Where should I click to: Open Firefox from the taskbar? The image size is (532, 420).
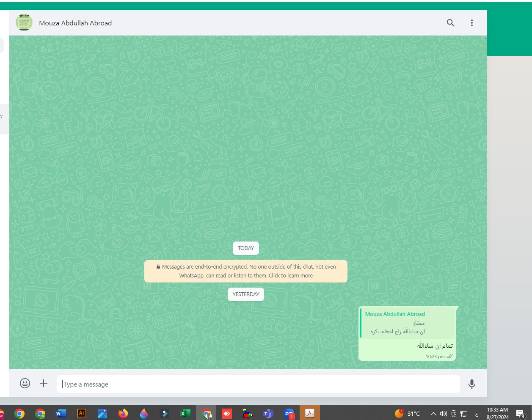(123, 414)
